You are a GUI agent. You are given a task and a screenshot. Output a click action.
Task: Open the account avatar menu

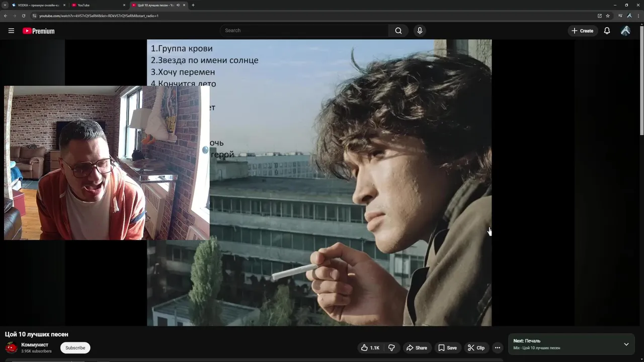pyautogui.click(x=625, y=31)
